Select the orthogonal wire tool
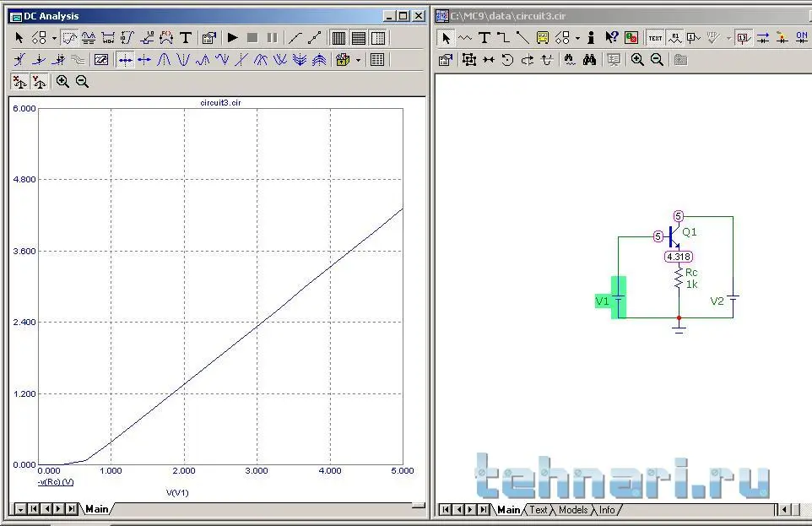Viewport: 812px width, 526px height. coord(503,38)
